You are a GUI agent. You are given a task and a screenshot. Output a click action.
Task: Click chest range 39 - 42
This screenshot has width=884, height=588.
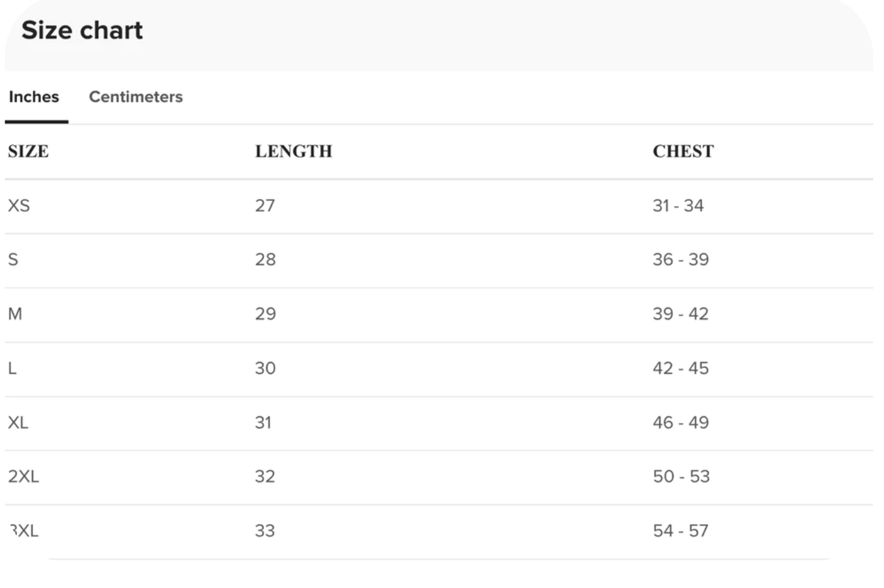coord(681,313)
